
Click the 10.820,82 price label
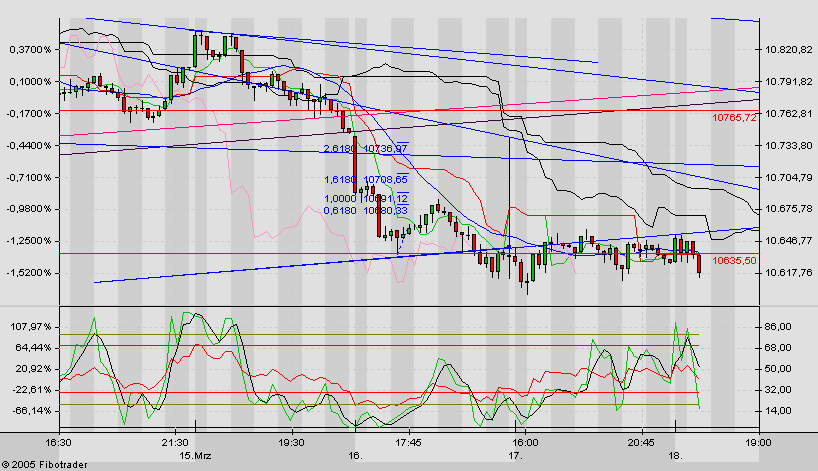(789, 50)
